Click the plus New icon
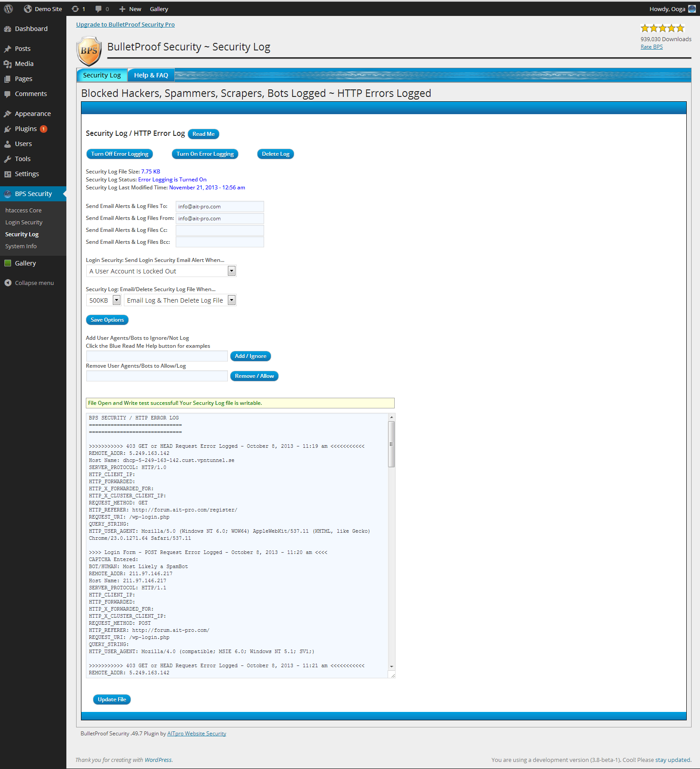 point(123,9)
